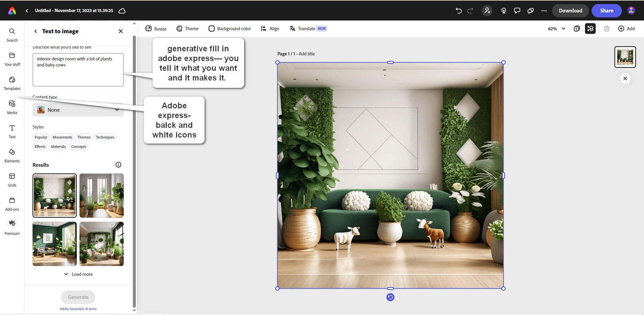Open the lightbulb tips icon
This screenshot has width=644, height=315.
(503, 11)
